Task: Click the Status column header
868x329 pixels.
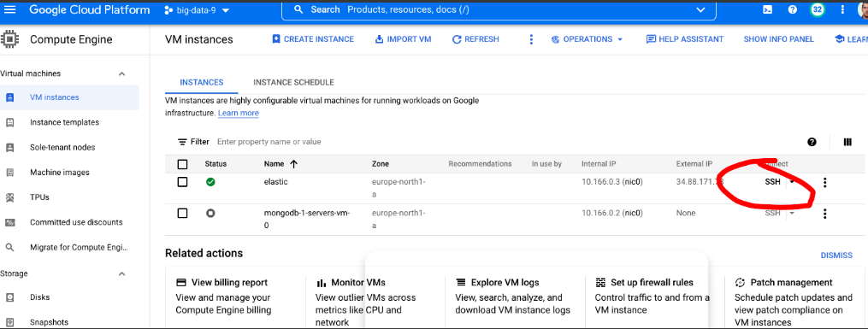Action: [x=216, y=164]
